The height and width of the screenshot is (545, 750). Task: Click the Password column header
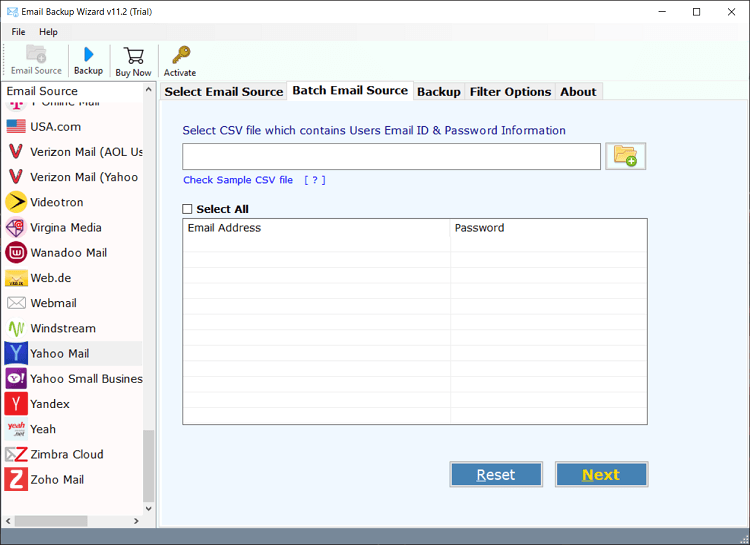coord(549,228)
